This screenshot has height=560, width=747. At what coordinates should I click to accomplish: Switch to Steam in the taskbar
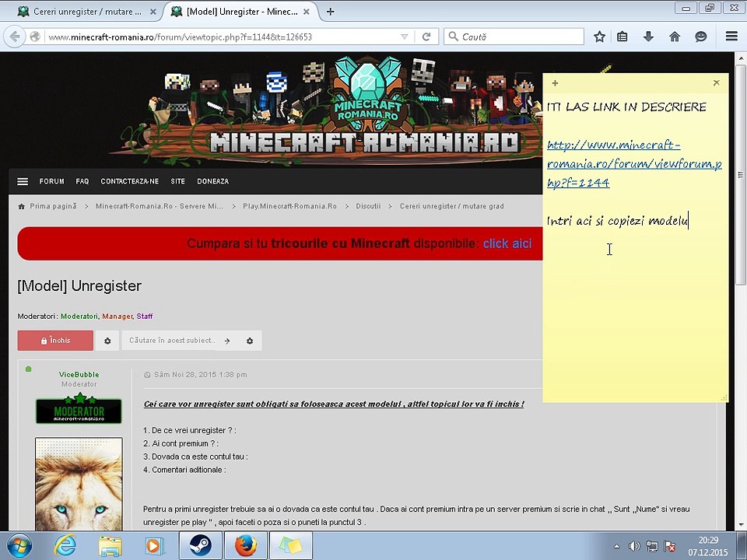click(201, 546)
